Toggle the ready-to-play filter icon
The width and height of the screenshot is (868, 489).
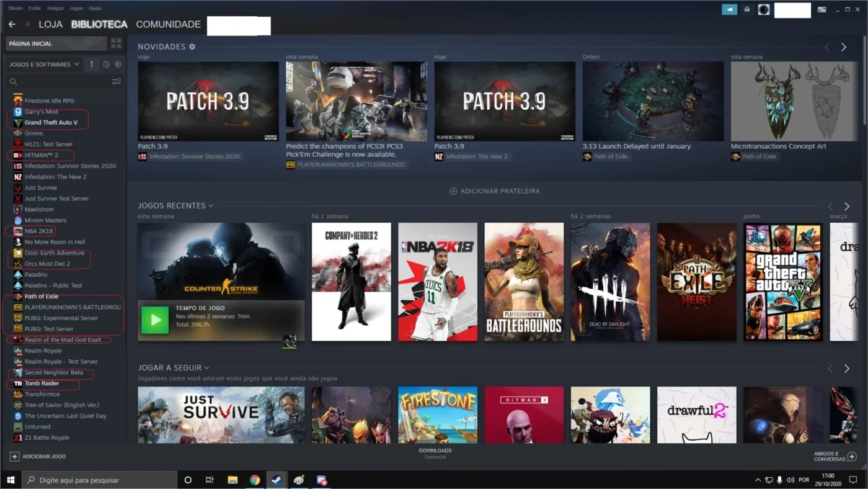pos(118,65)
